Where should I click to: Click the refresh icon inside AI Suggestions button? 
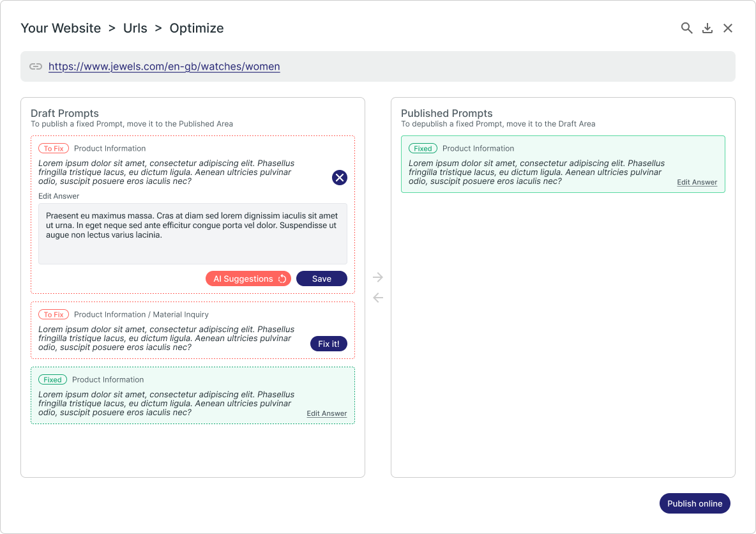tap(282, 278)
